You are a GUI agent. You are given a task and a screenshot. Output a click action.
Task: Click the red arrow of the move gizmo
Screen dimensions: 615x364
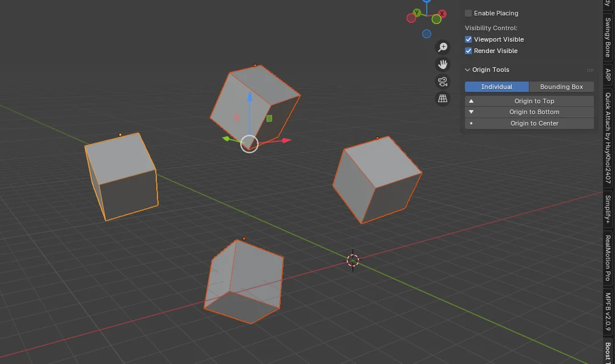(x=285, y=139)
